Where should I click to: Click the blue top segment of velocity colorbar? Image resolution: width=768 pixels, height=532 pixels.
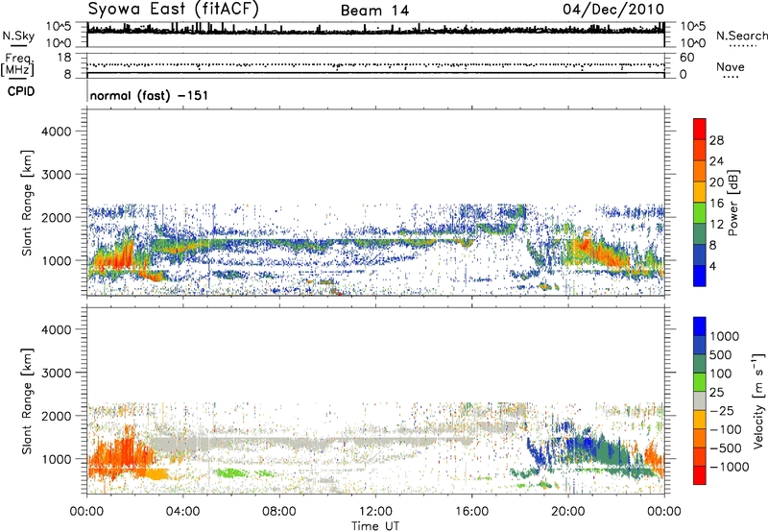pyautogui.click(x=700, y=326)
